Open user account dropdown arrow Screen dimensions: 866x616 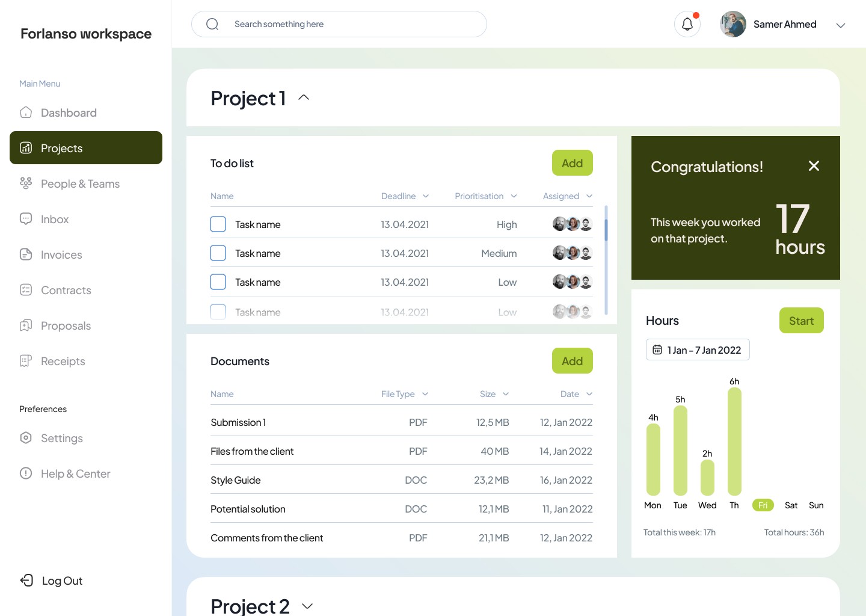841,25
